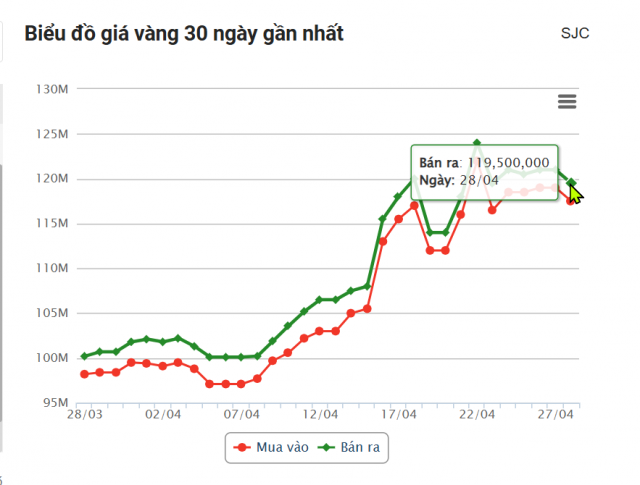The width and height of the screenshot is (640, 485).
Task: Click the 12/04 x-axis date label
Action: [x=320, y=414]
